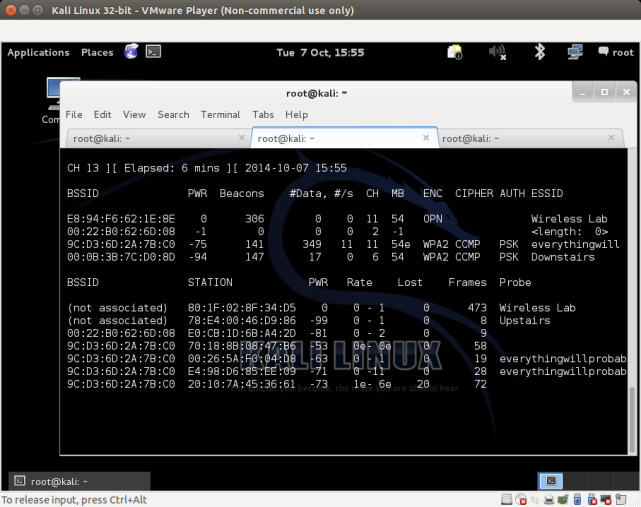The width and height of the screenshot is (641, 507).
Task: Click the connected USB device status icon
Action: 577,499
